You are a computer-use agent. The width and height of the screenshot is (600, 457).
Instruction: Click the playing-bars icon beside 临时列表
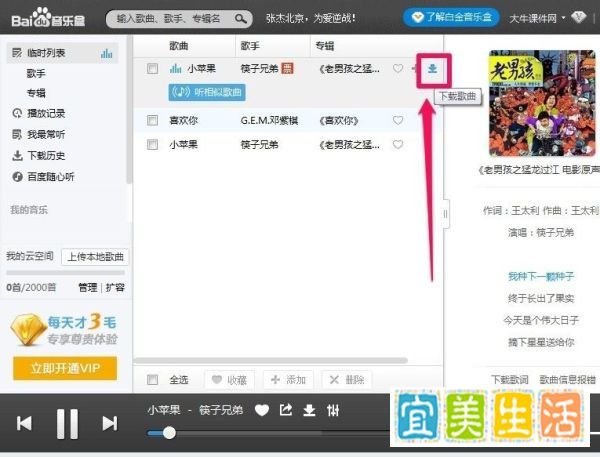click(106, 53)
